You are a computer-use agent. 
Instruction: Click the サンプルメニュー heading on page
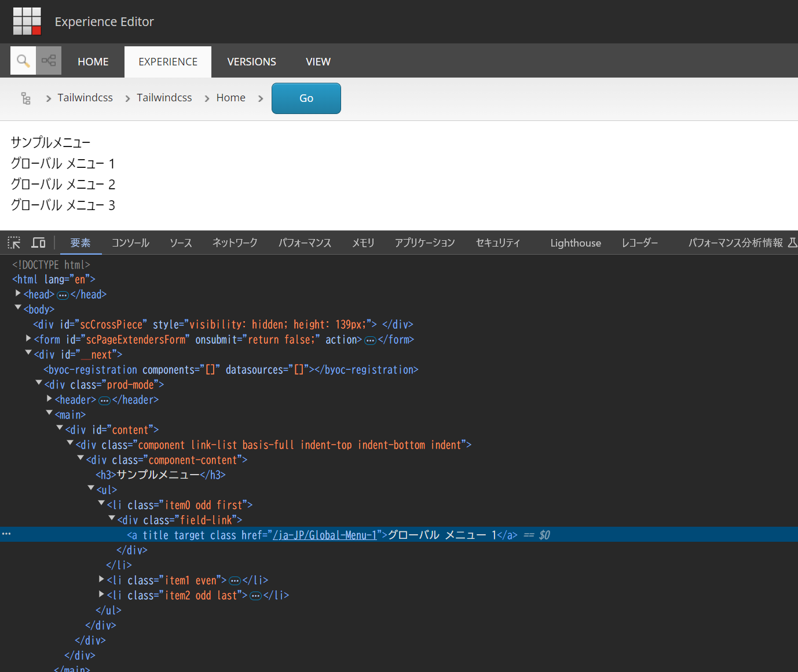coord(50,142)
